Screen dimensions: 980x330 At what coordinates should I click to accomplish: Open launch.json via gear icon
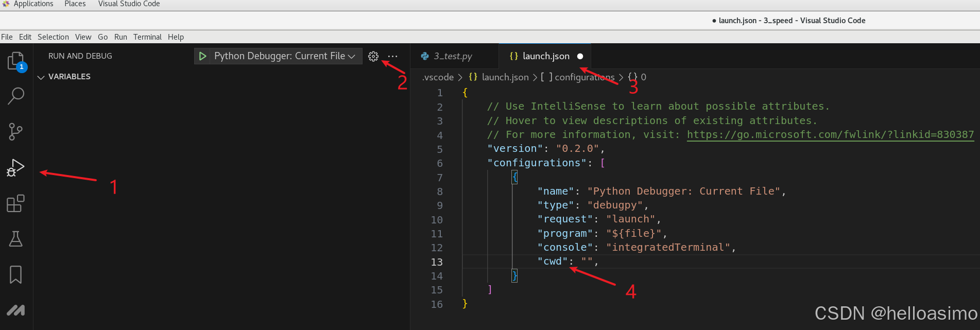click(x=373, y=56)
